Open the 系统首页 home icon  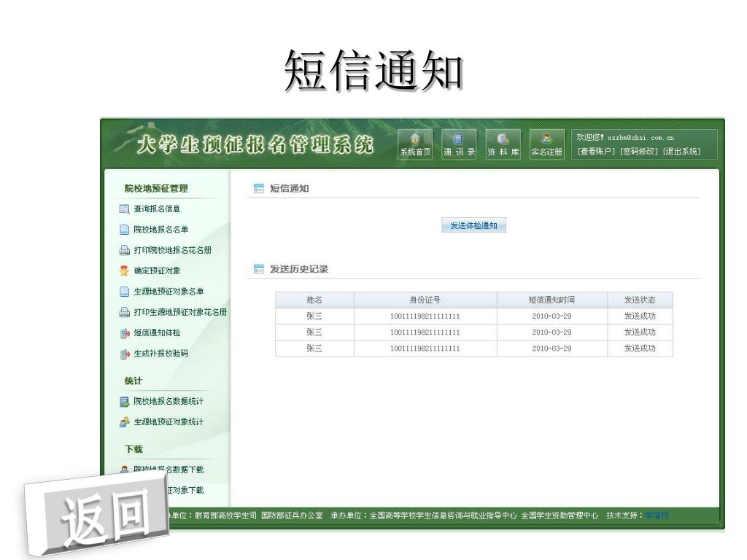415,144
